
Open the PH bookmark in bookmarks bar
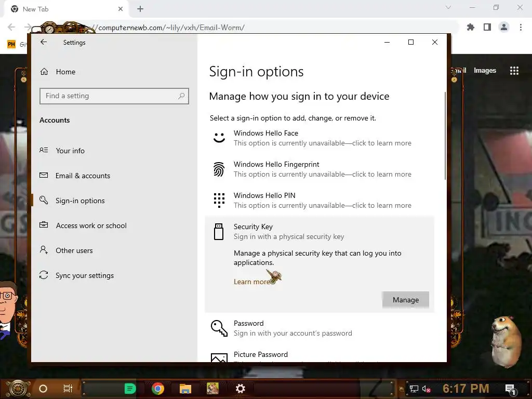[x=11, y=44]
